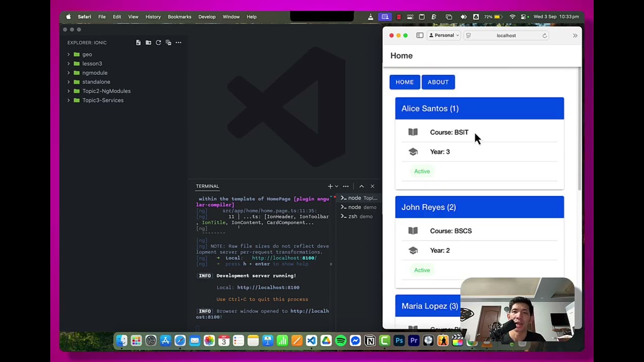Open the Edit menu
Screen dimensions: 644x362
117,17
